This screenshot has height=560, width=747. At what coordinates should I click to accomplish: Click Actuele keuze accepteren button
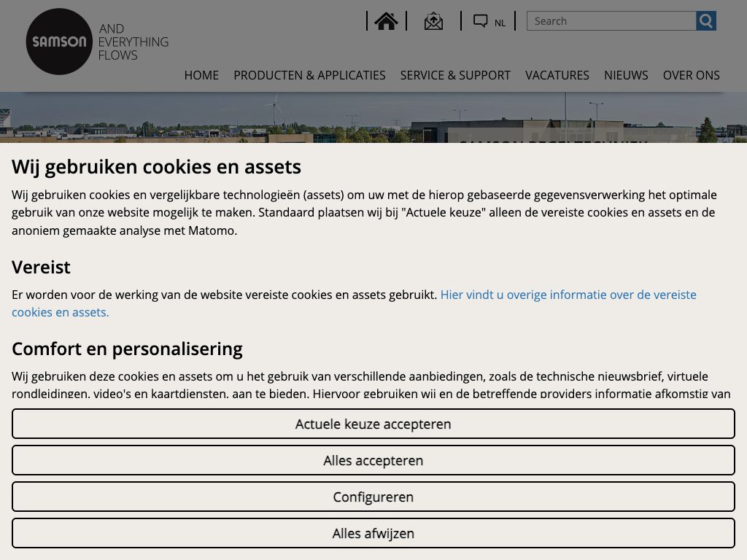pyautogui.click(x=373, y=424)
